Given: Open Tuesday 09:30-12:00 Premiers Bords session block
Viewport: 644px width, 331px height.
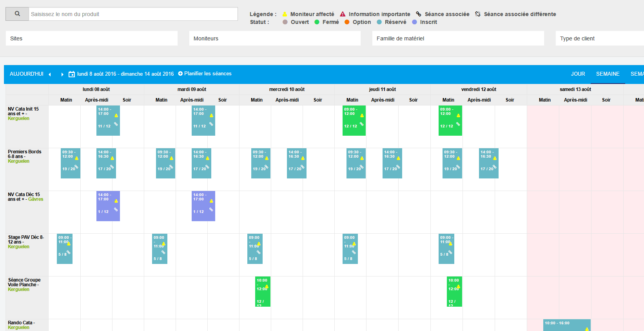Looking at the screenshot, I should tap(165, 163).
